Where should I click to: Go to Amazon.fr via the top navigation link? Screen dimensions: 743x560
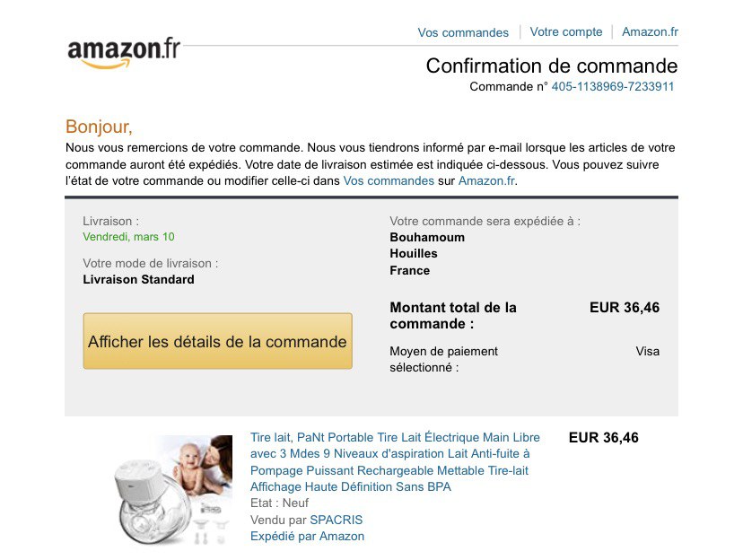650,31
